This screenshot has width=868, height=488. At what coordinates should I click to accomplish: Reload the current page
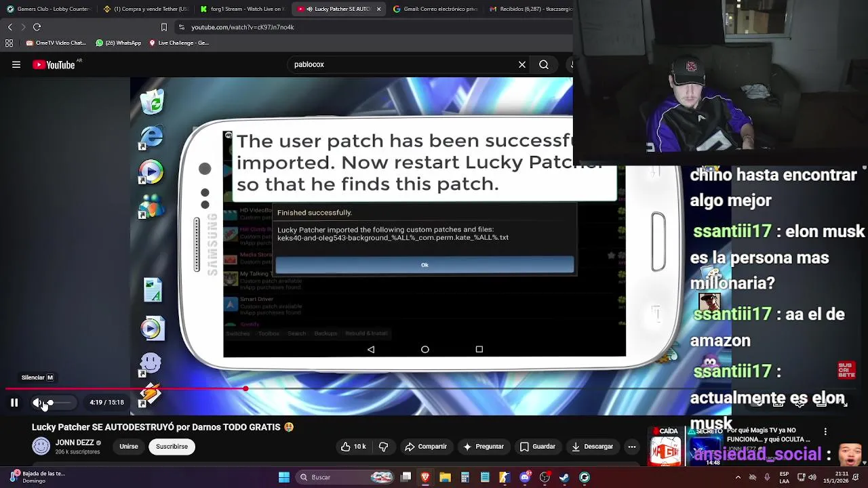[x=37, y=27]
